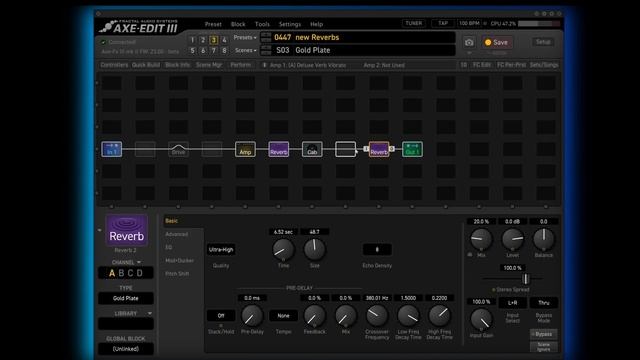Click the shunt block between In 1 and Drive
This screenshot has width=640, height=360.
(145, 149)
